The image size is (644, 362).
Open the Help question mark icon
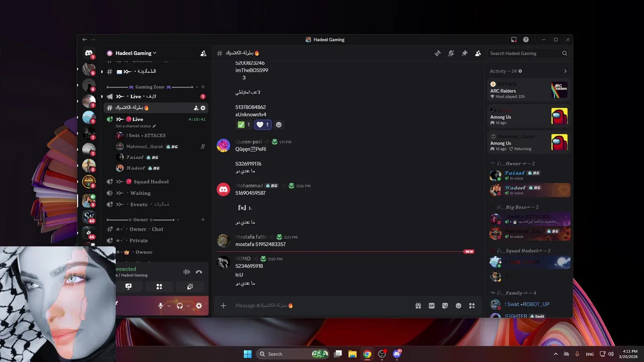point(526,40)
